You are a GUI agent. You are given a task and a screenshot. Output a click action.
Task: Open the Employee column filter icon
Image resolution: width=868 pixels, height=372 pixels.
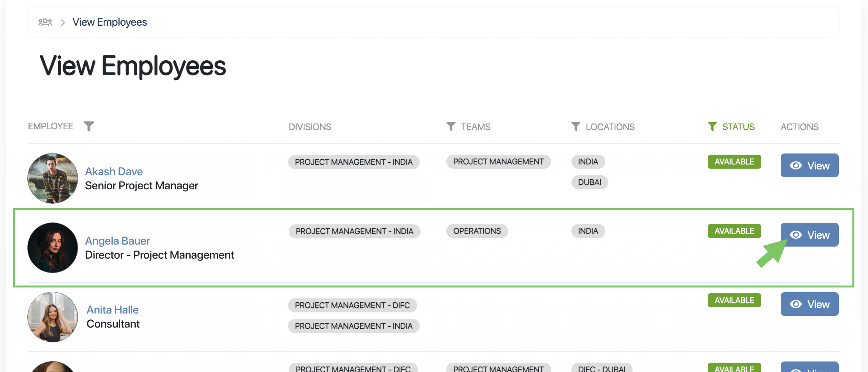click(x=89, y=126)
